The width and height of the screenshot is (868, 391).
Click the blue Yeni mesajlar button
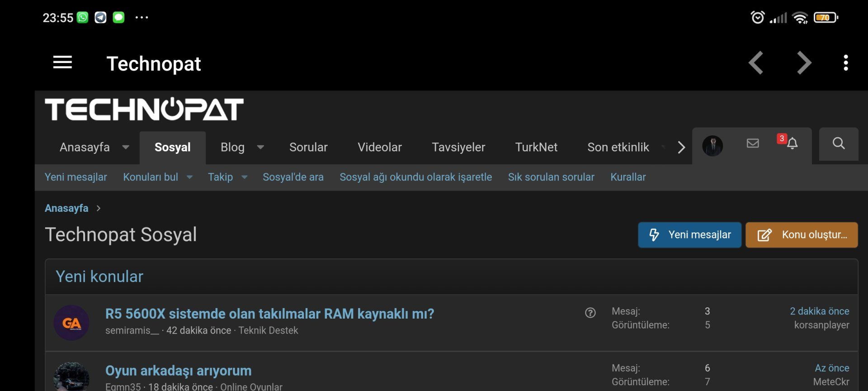click(x=689, y=234)
